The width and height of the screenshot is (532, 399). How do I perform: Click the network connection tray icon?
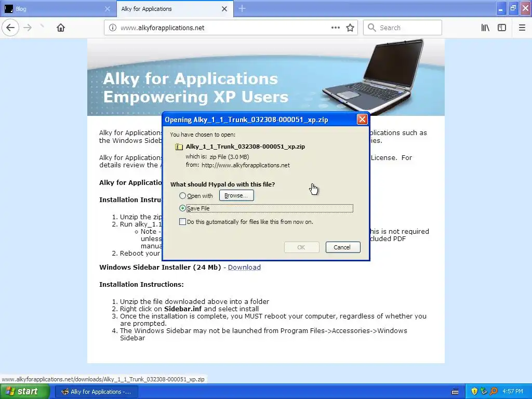click(x=484, y=392)
